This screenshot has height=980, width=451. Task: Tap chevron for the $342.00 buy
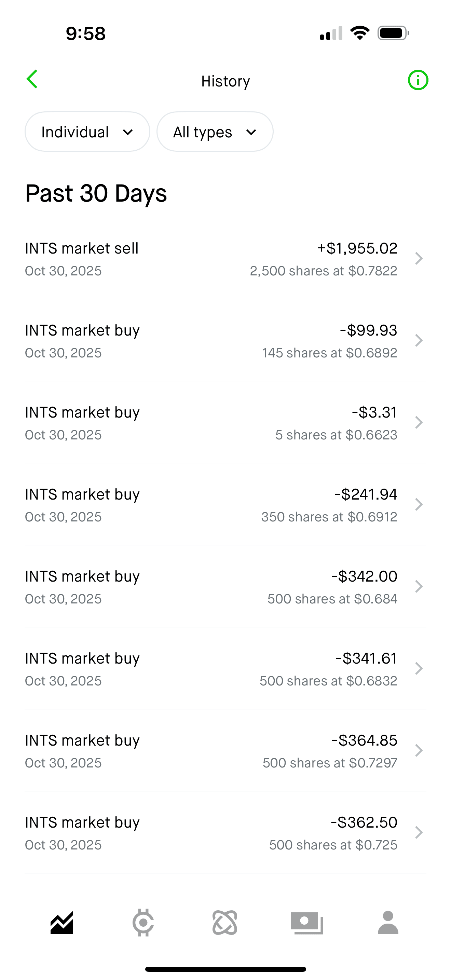pos(419,587)
